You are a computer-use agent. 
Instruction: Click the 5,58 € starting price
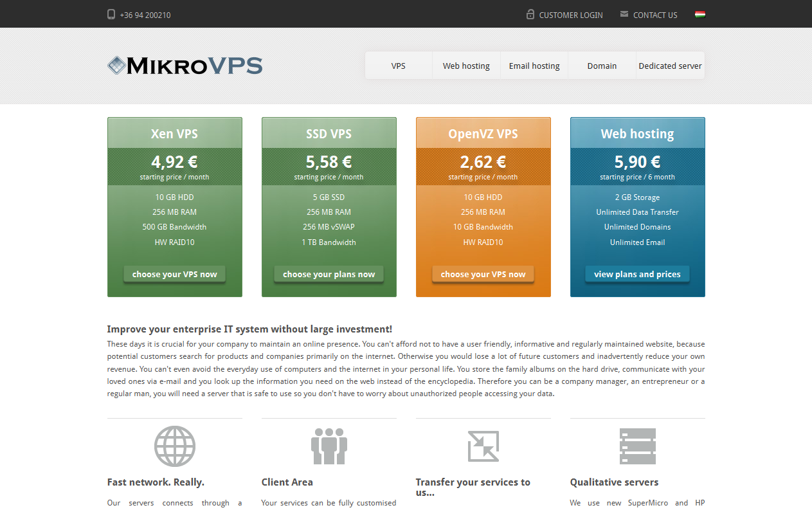[x=329, y=161]
